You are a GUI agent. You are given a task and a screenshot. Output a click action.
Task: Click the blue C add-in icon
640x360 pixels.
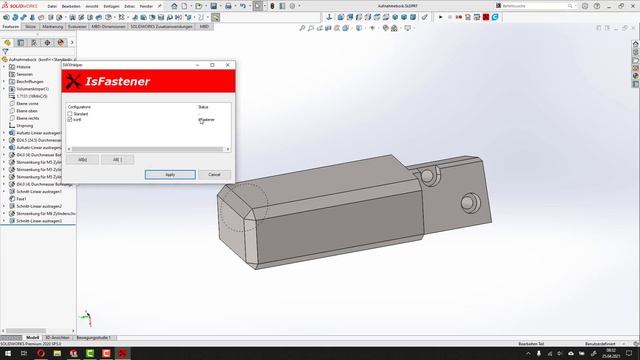pos(495,17)
